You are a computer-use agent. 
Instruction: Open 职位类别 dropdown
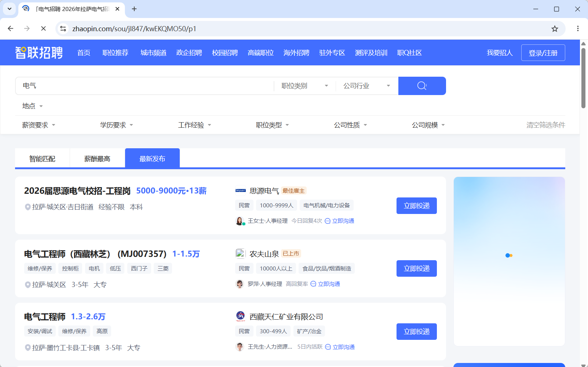pos(305,86)
